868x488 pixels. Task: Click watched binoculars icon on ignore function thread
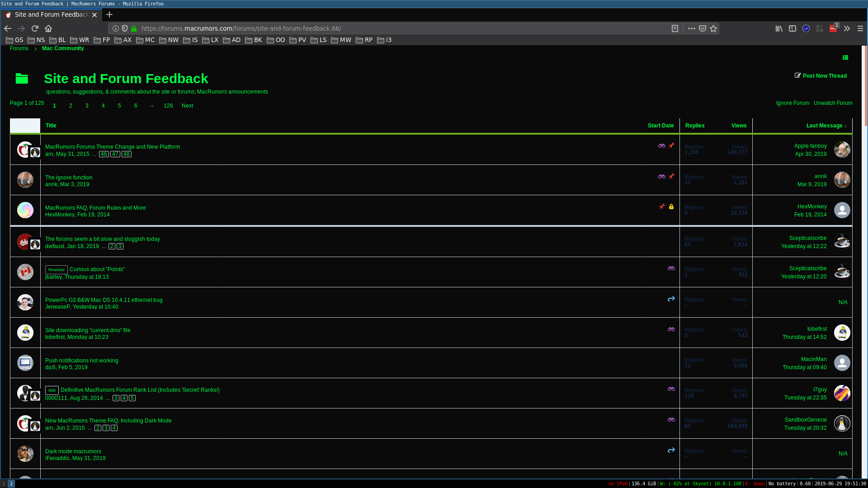click(x=662, y=177)
